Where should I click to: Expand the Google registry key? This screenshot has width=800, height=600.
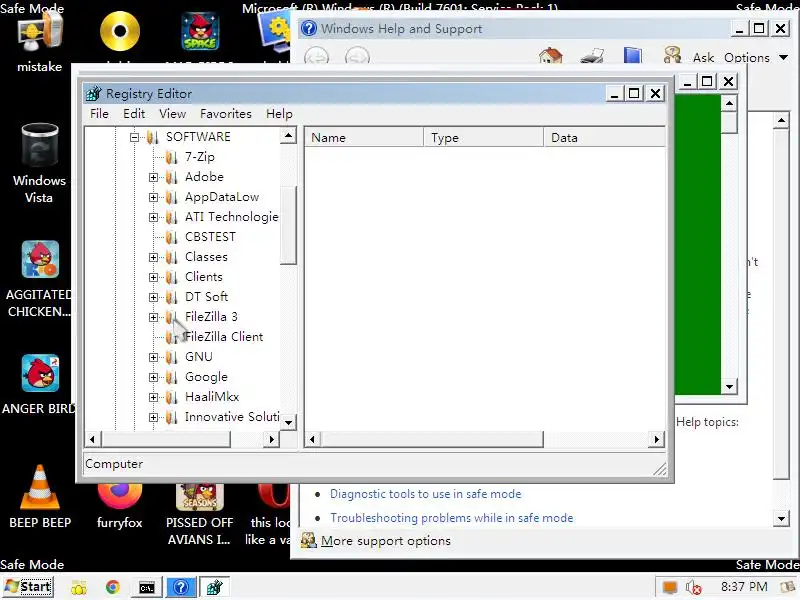(x=153, y=377)
